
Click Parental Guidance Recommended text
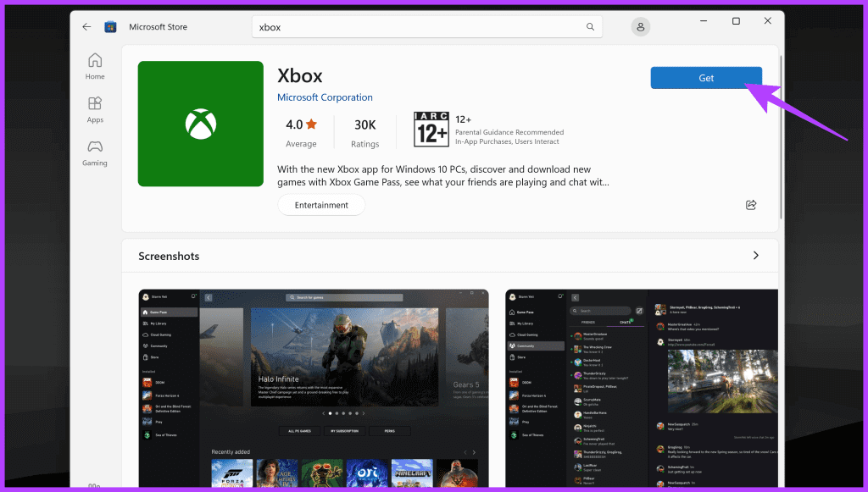(x=509, y=132)
